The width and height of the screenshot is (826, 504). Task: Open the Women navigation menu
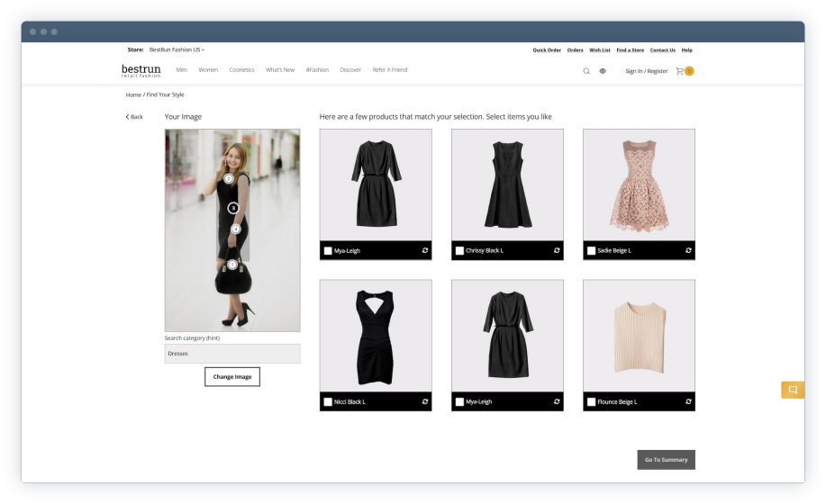coord(208,70)
